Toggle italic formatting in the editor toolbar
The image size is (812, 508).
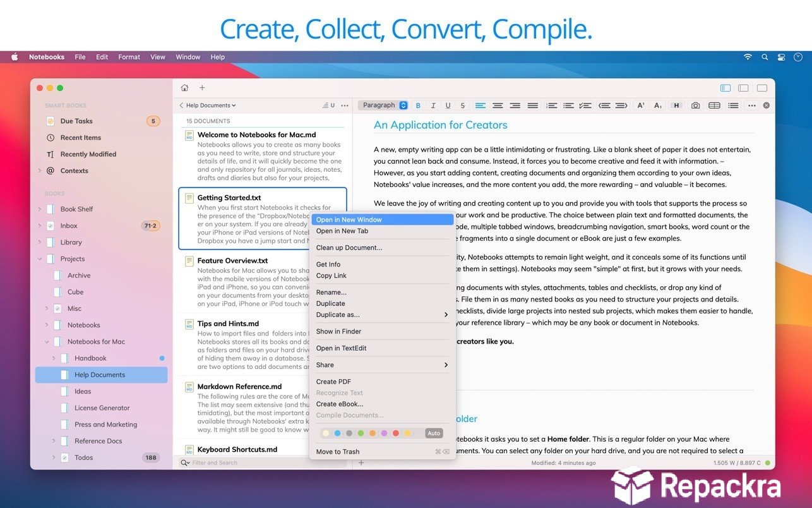click(433, 106)
